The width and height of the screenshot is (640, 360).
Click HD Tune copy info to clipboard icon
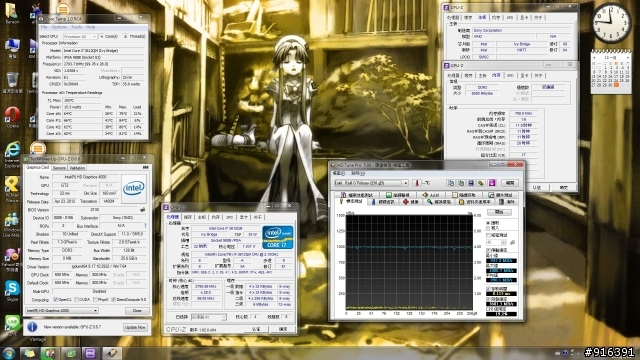coord(451,183)
